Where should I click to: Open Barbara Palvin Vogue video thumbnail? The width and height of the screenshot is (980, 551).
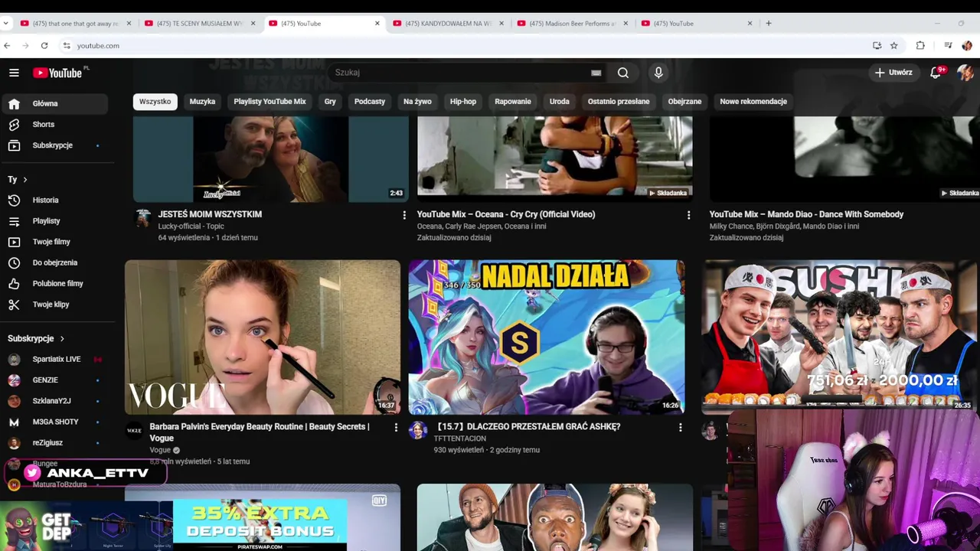click(263, 337)
